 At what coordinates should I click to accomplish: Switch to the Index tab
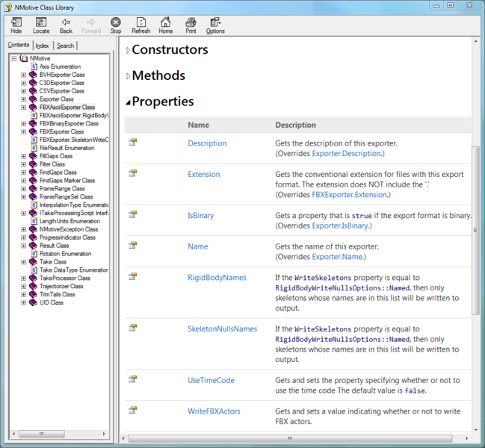tap(43, 46)
